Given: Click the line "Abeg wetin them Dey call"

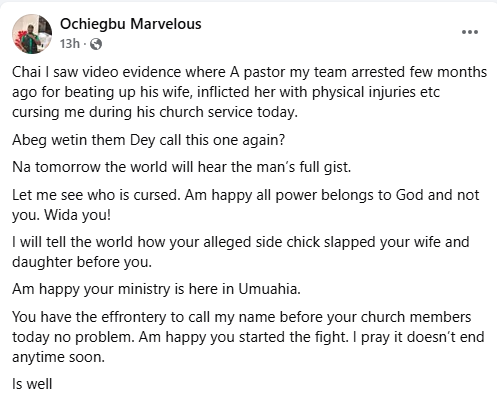Looking at the screenshot, I should coord(149,140).
